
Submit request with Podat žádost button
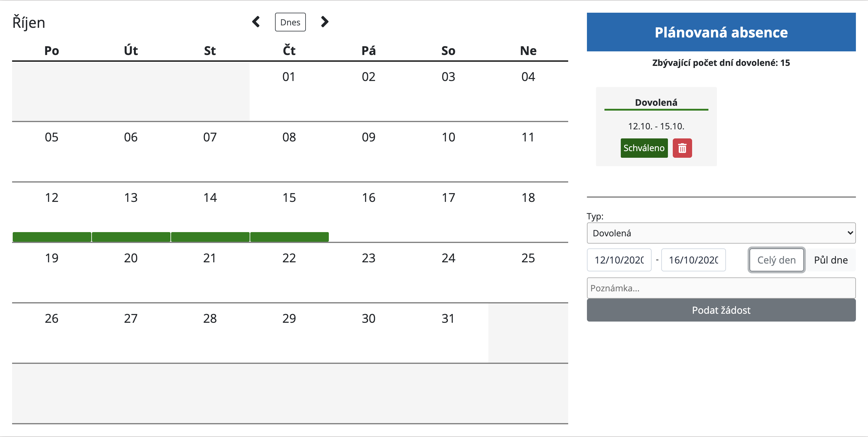721,310
